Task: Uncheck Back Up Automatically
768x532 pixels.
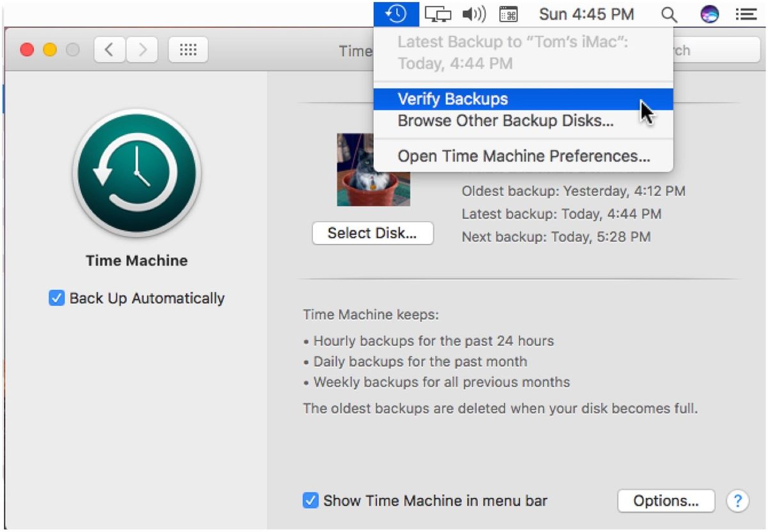Action: coord(57,298)
